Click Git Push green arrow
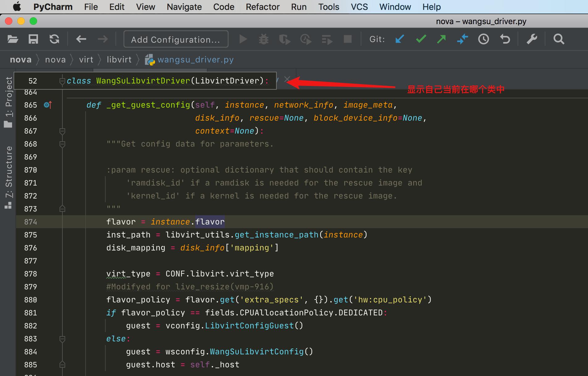The width and height of the screenshot is (588, 376). coord(442,39)
